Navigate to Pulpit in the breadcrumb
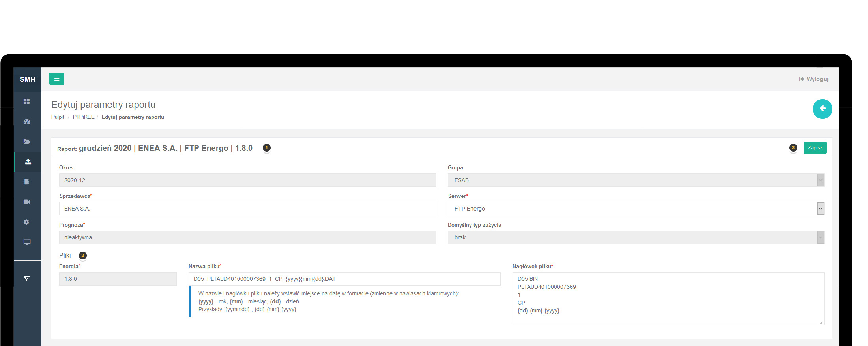This screenshot has width=868, height=346. pos(58,117)
